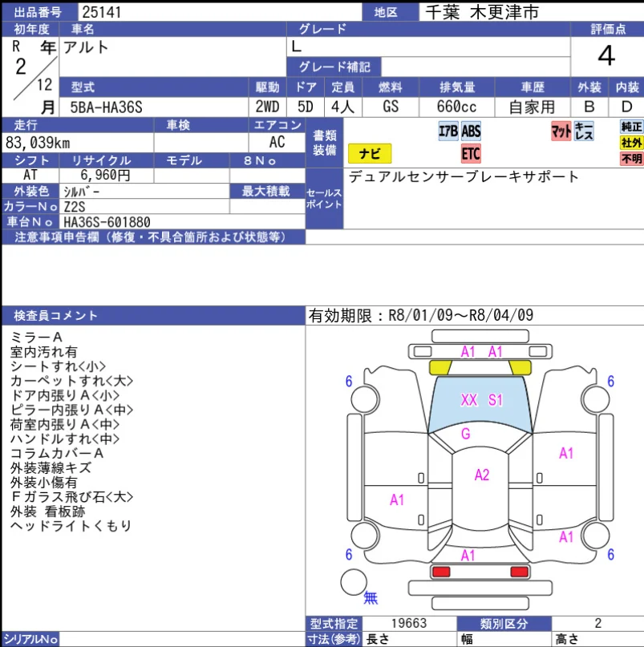The height and width of the screenshot is (647, 644).
Task: Click the exterior color value シルバー
Action: coord(81,192)
